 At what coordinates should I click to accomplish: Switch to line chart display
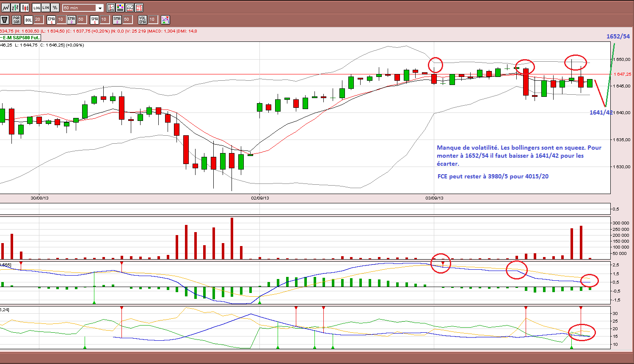tap(6, 8)
